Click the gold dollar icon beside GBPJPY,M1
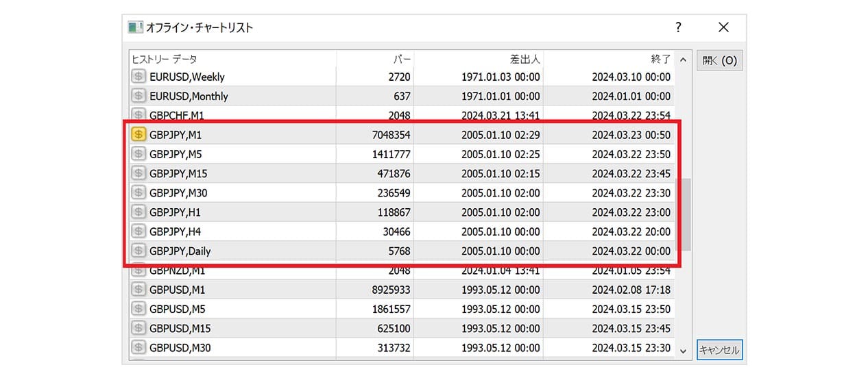Viewport: 868px width, 378px height. tap(138, 135)
